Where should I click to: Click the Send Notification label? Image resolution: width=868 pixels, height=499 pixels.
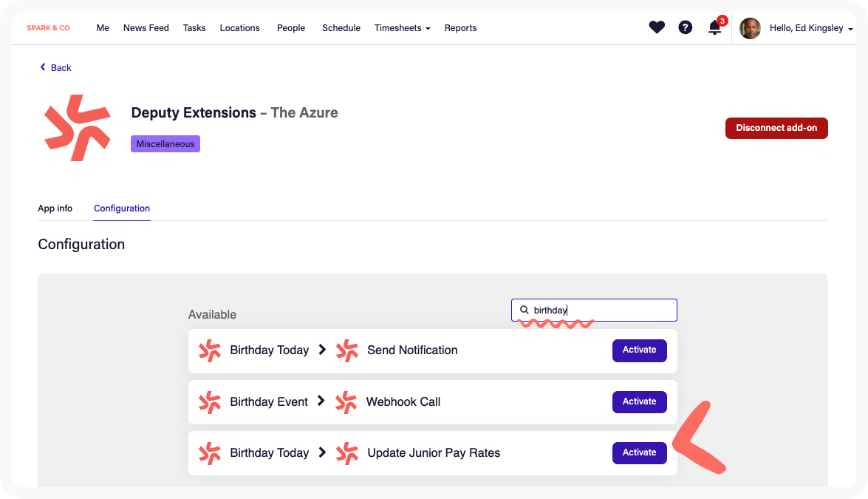coord(412,350)
